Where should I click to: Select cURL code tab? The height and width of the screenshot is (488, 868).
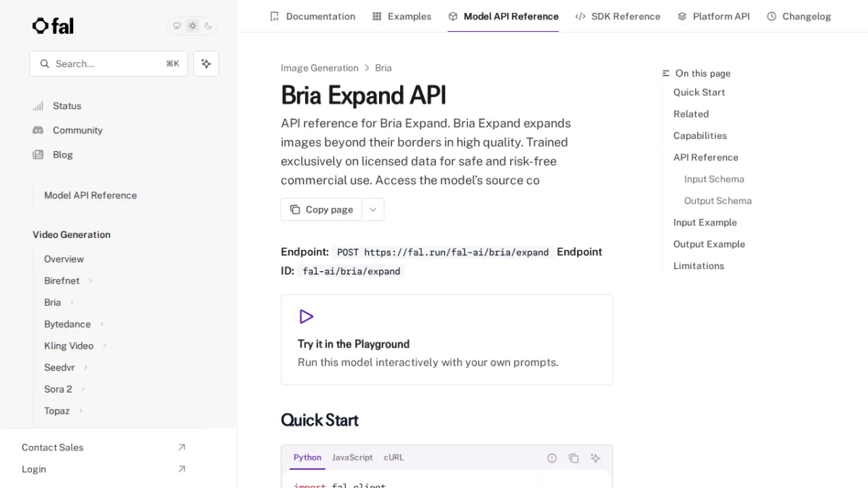[x=393, y=458]
